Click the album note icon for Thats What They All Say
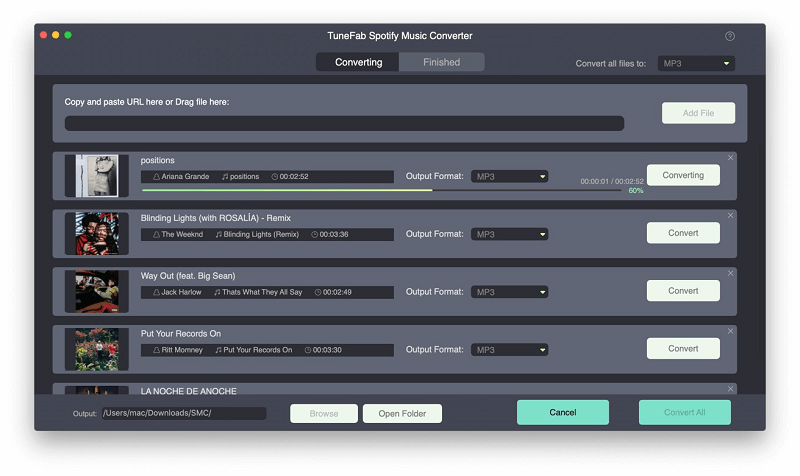 click(x=218, y=293)
